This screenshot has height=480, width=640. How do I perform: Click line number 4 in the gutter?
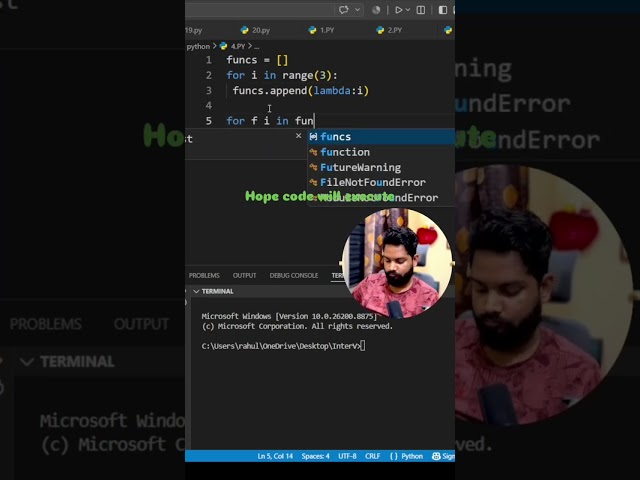209,105
